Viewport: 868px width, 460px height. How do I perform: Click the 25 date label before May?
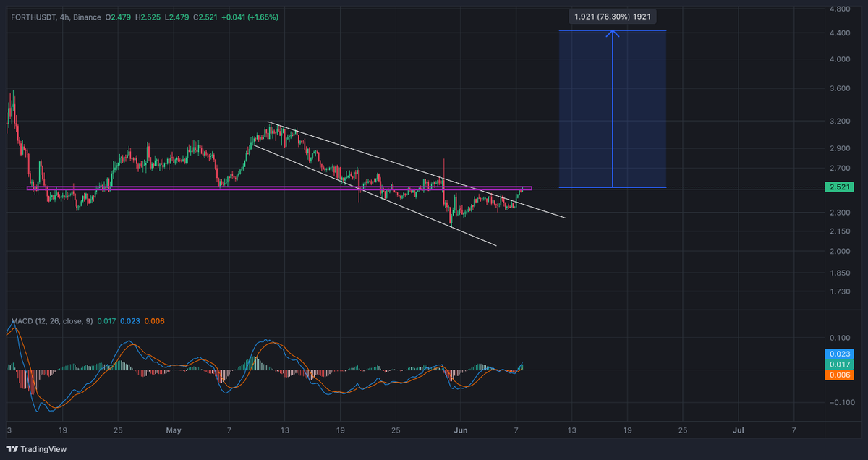(118, 430)
